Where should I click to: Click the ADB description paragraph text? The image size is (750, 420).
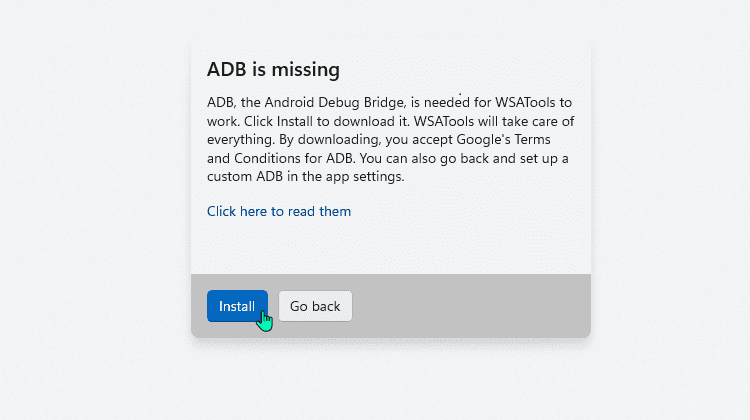[x=391, y=139]
